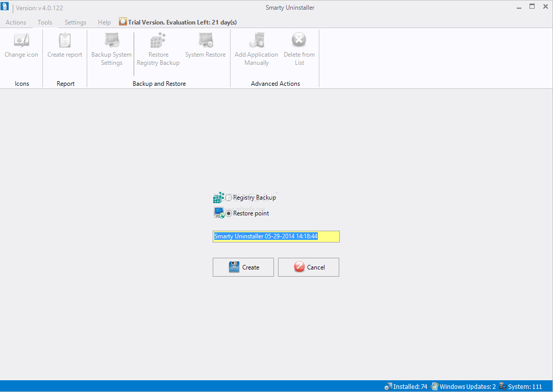
Task: Click Restore Registry Backup icon
Action: pyautogui.click(x=158, y=40)
